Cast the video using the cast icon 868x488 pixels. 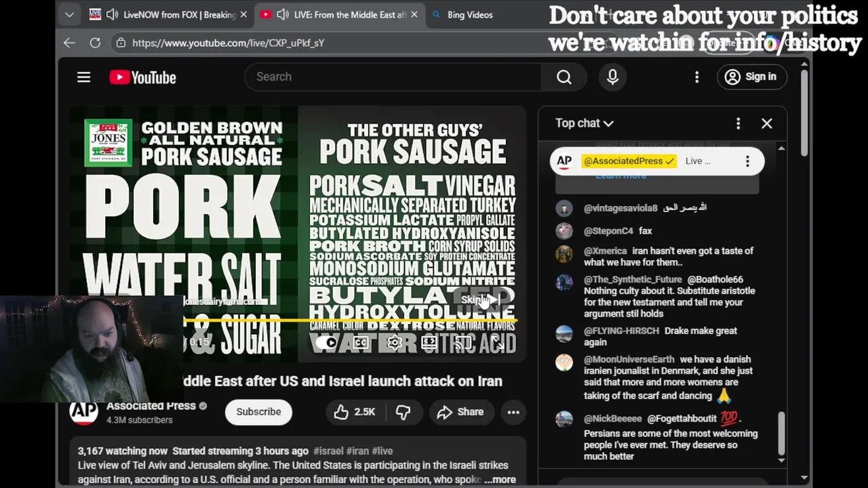pyautogui.click(x=463, y=342)
